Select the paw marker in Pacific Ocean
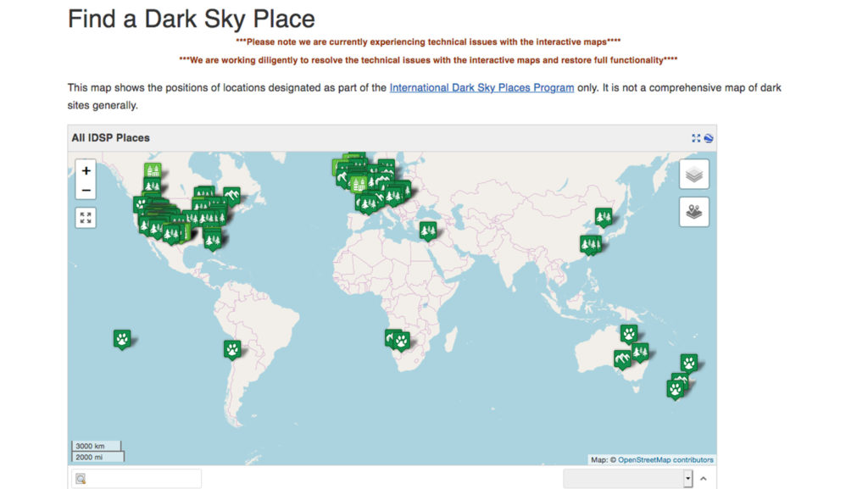This screenshot has width=868, height=489. click(122, 338)
